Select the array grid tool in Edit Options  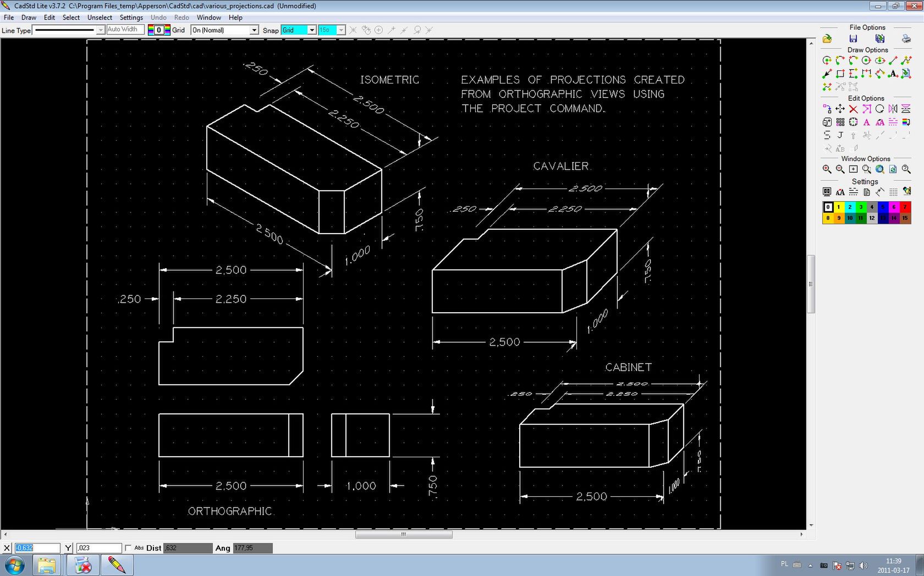pos(840,122)
